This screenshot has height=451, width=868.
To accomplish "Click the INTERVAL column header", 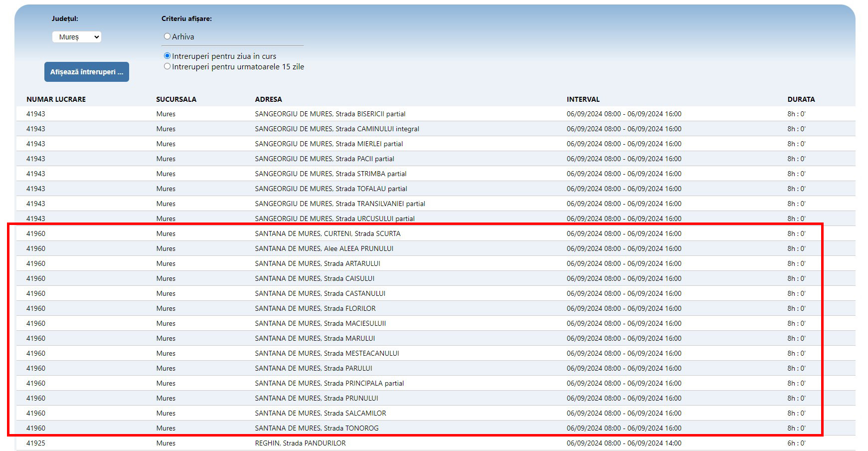I will [583, 99].
